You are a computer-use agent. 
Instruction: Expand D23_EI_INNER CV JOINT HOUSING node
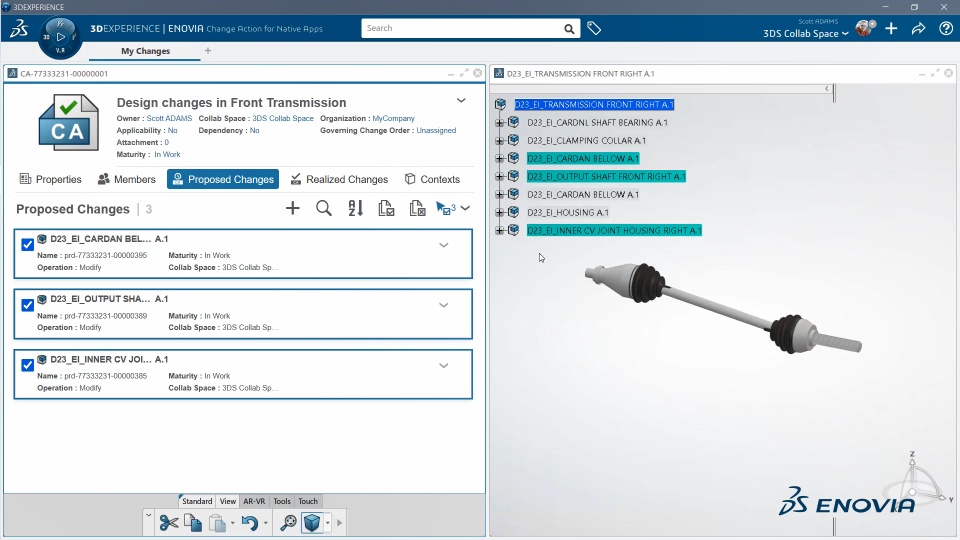click(x=500, y=231)
